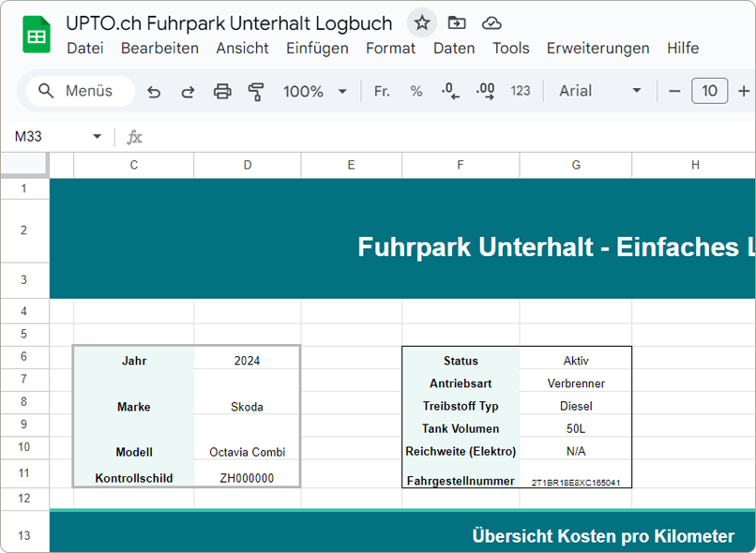Click the increase decimal places icon
Screen dimensions: 756x553
[485, 91]
